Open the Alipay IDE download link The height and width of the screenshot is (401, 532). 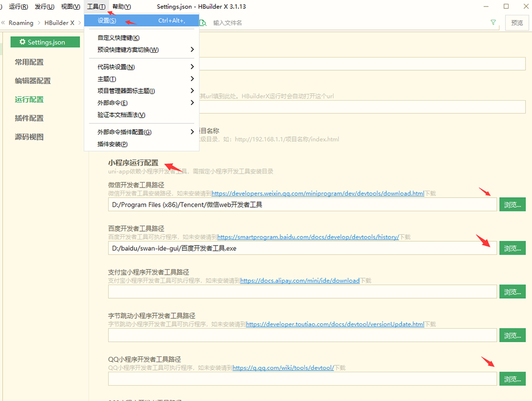300,281
